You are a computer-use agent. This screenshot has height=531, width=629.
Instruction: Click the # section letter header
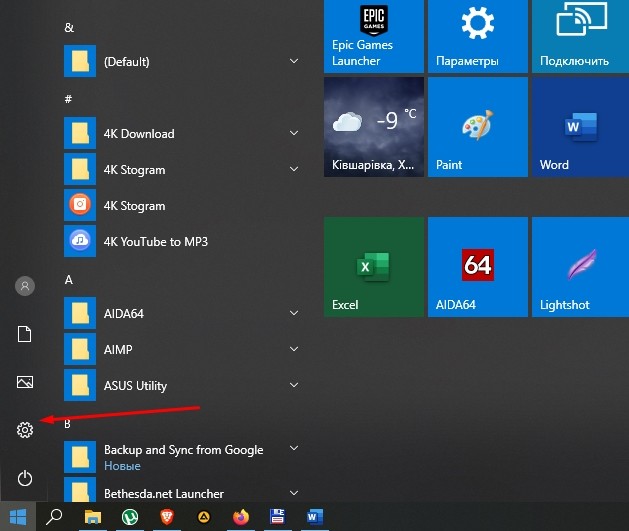coord(68,99)
